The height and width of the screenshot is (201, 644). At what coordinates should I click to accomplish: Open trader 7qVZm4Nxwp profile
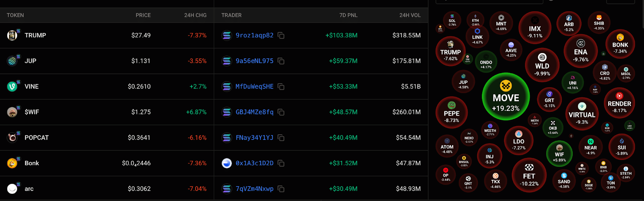pyautogui.click(x=254, y=189)
